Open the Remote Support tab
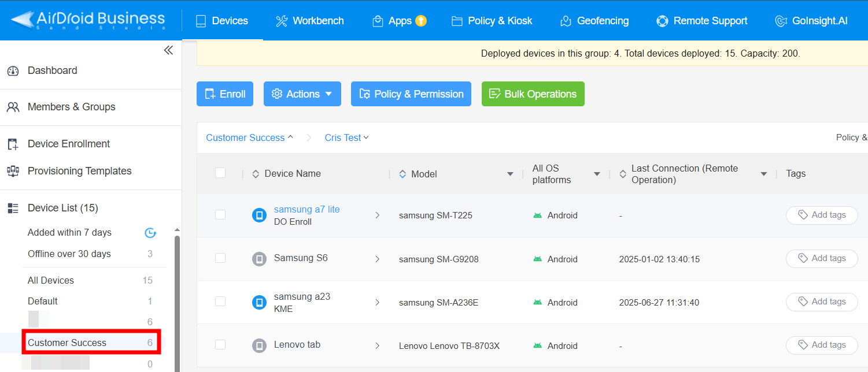The width and height of the screenshot is (868, 372). click(702, 21)
